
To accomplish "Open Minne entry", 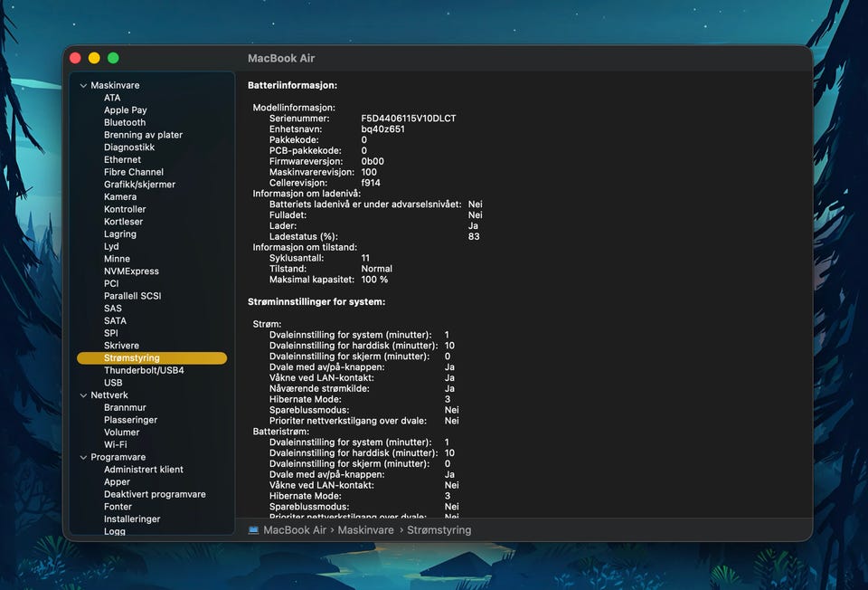I will [117, 259].
